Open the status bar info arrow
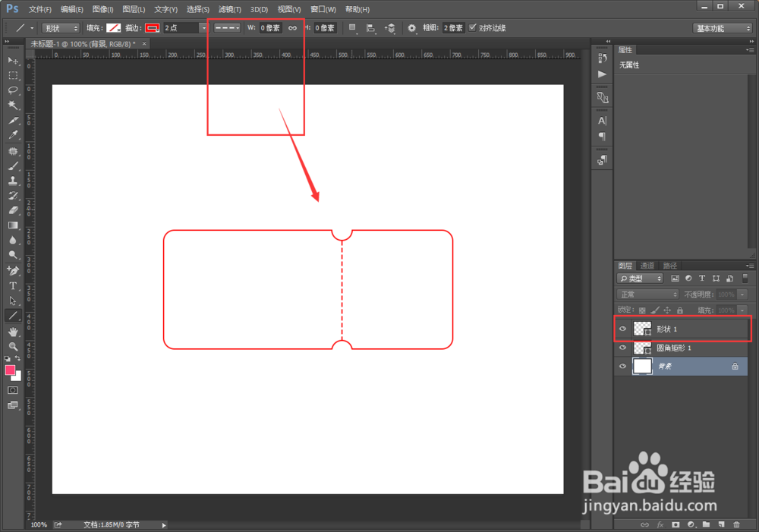Image resolution: width=759 pixels, height=532 pixels. click(164, 524)
